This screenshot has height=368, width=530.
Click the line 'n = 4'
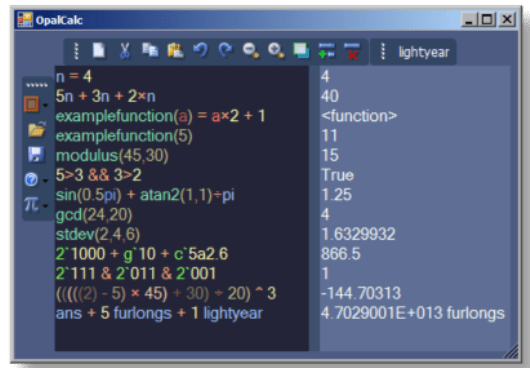tap(74, 77)
